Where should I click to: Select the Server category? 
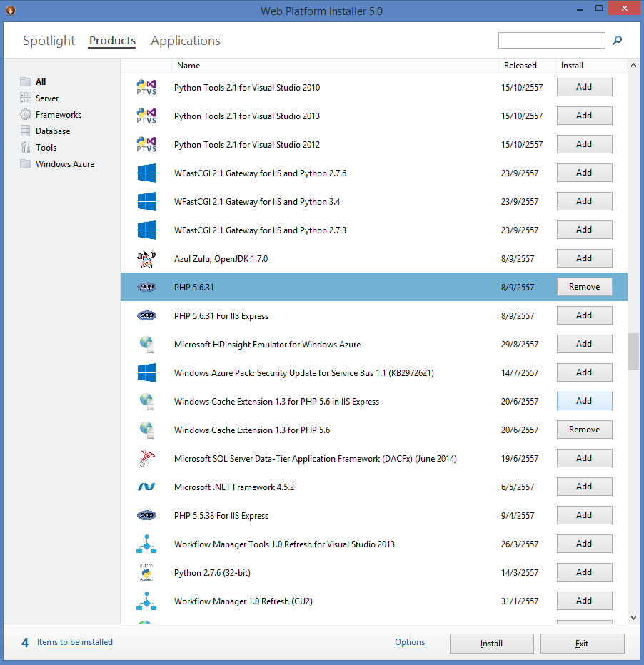pos(39,98)
